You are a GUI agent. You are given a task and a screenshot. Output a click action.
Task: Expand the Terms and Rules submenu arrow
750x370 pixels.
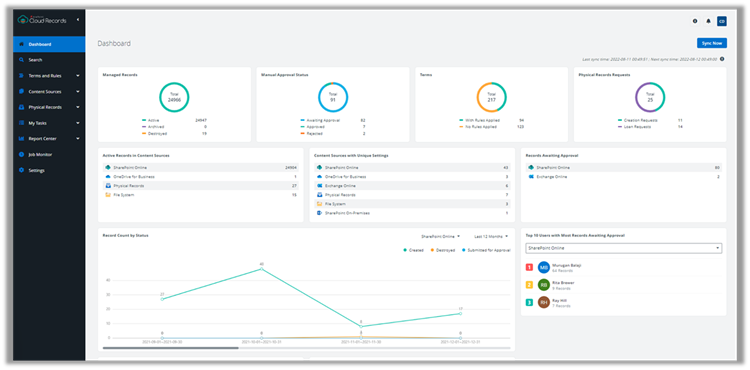pos(77,76)
